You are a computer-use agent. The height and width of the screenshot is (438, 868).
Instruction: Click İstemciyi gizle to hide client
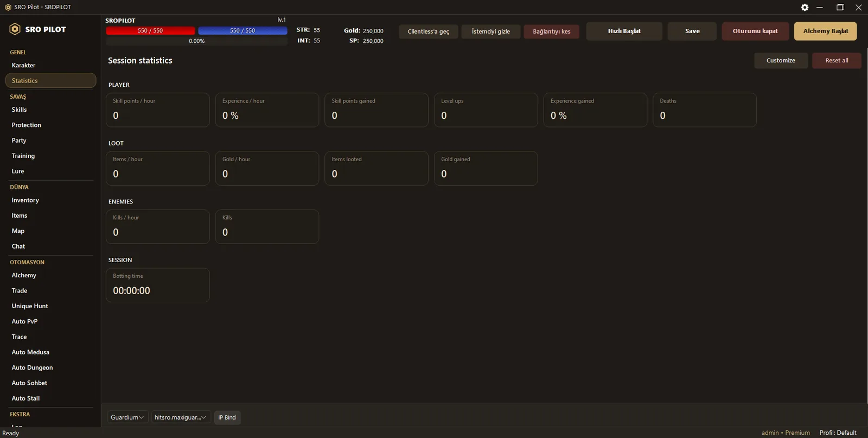[491, 31]
